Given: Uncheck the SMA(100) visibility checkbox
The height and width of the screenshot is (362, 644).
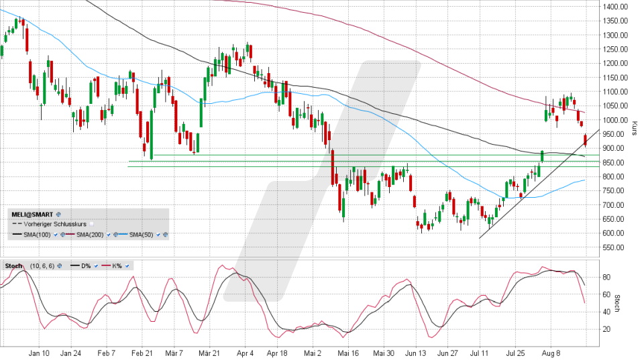Looking at the screenshot, I should click(x=56, y=235).
